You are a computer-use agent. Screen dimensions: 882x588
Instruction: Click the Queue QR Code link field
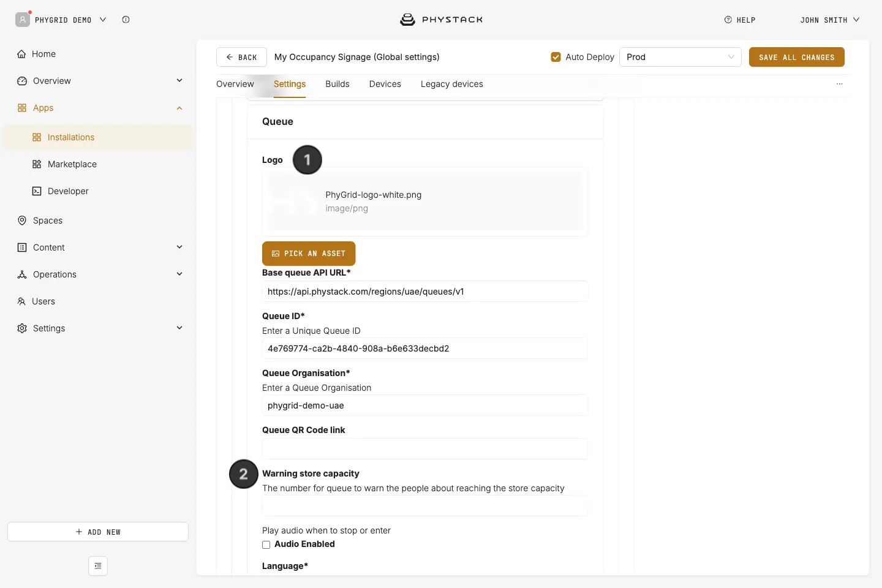coord(425,449)
